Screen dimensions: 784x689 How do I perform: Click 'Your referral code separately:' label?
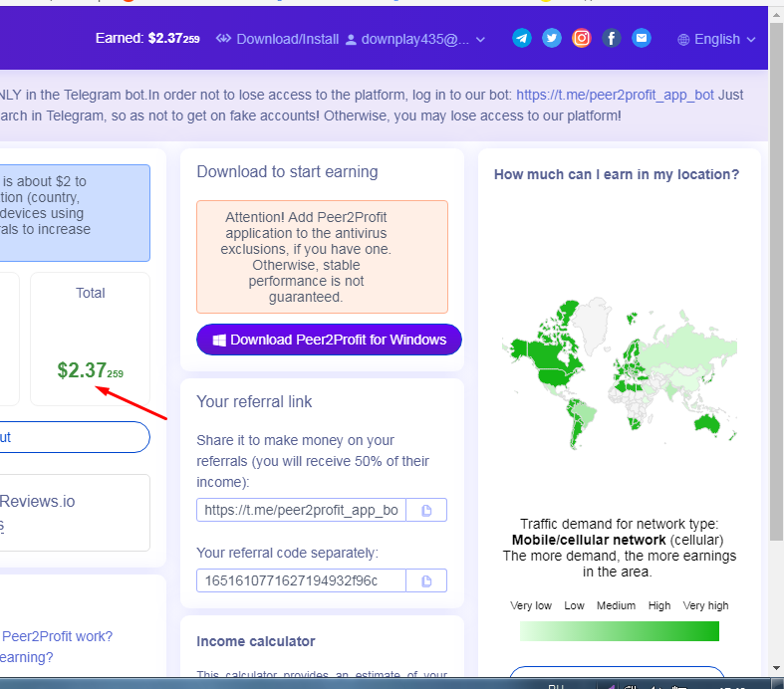(x=288, y=554)
